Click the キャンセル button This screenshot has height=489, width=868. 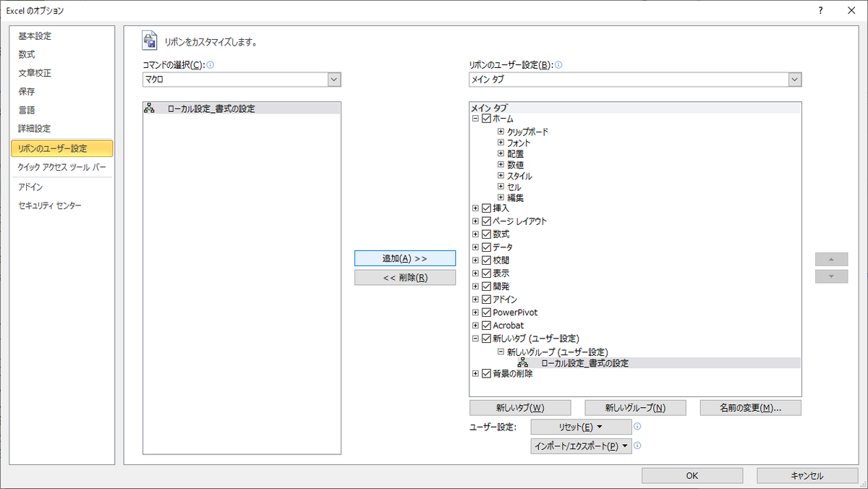[x=807, y=476]
